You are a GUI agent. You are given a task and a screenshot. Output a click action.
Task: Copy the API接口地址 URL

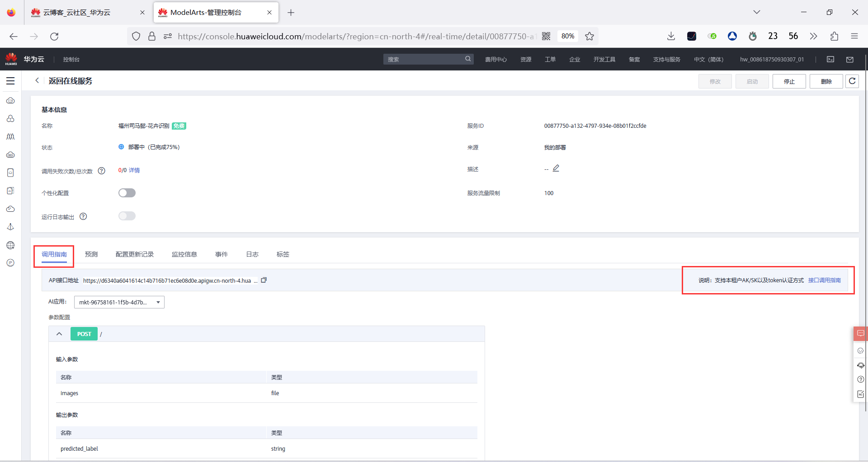pos(264,280)
